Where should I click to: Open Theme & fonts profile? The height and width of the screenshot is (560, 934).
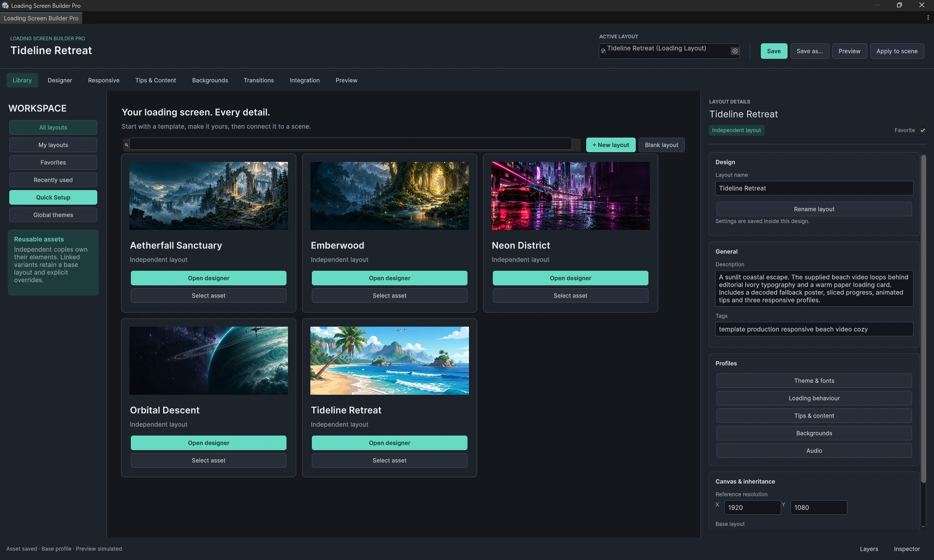814,381
